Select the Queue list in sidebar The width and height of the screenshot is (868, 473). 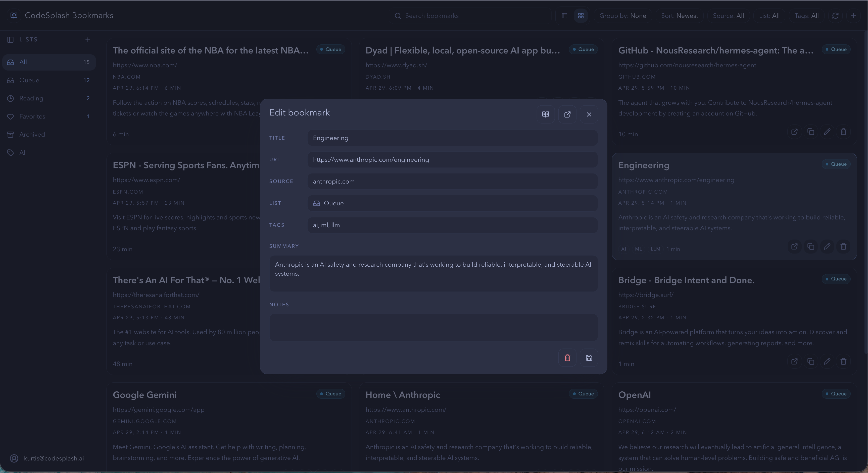click(49, 80)
